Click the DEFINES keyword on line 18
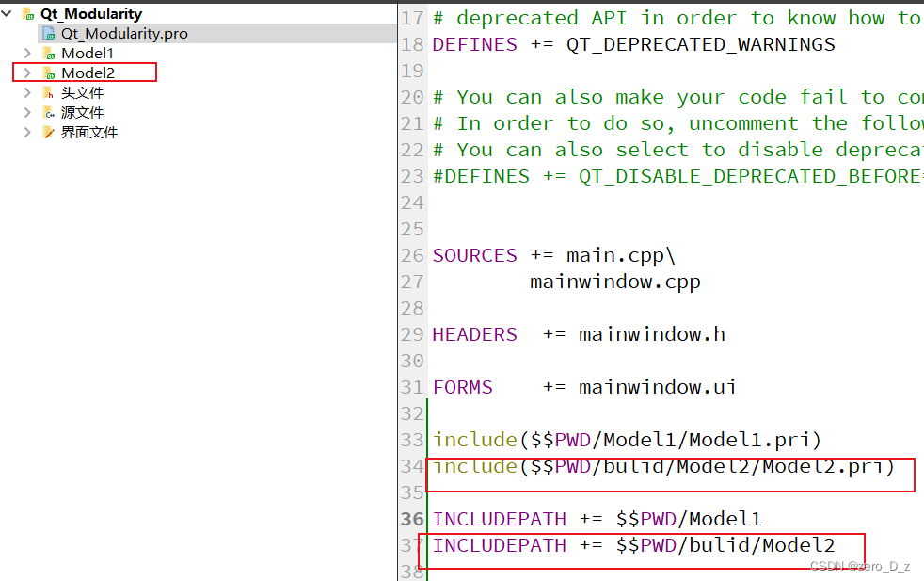 pyautogui.click(x=475, y=44)
